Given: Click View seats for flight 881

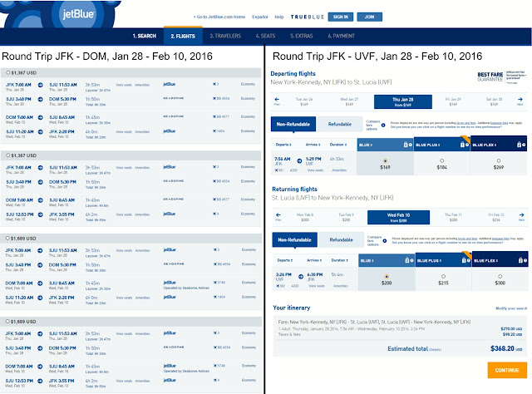Looking at the screenshot, I should click(x=315, y=170).
